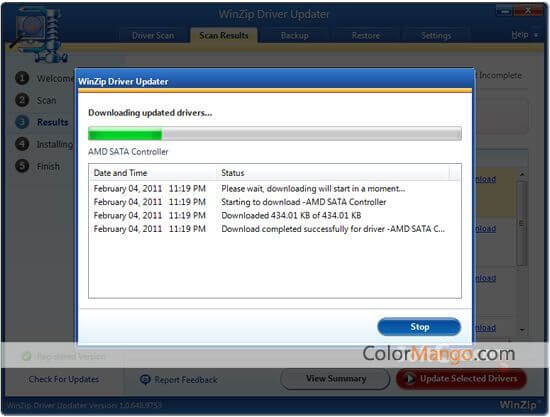Click the Check For Updates link
The width and height of the screenshot is (550, 417).
point(63,379)
